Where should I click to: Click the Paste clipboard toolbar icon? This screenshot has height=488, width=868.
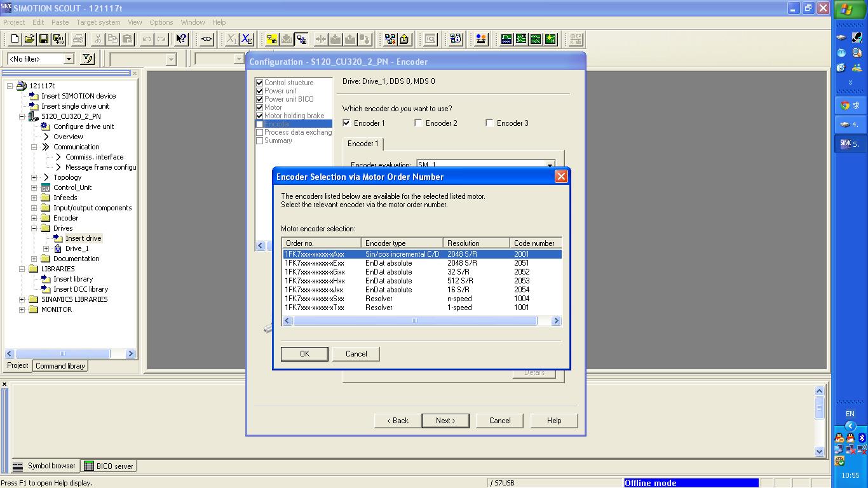pyautogui.click(x=127, y=39)
